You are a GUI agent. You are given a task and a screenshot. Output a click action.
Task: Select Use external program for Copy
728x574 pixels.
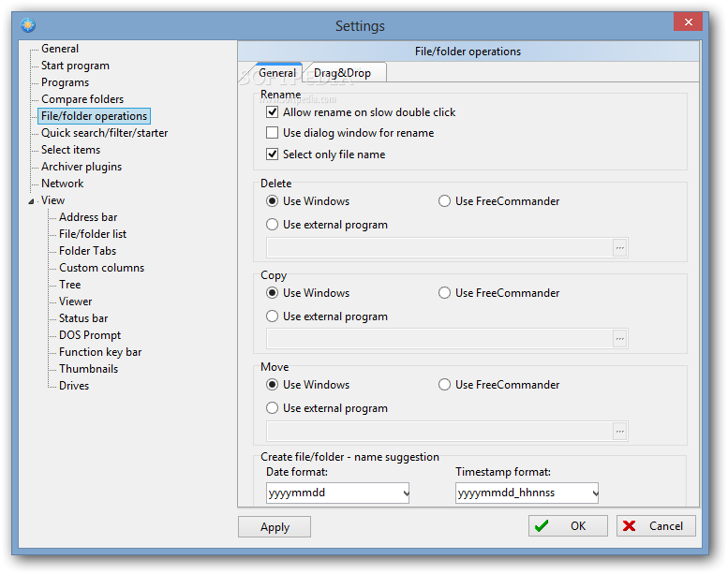coord(272,316)
